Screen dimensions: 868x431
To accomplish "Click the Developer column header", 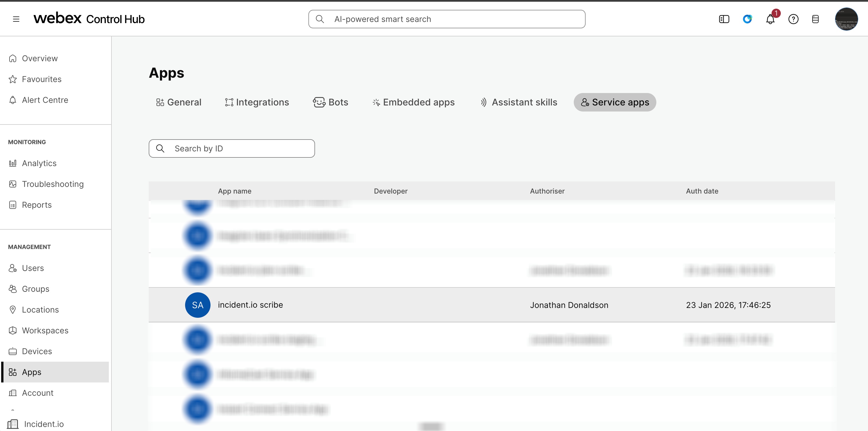I will pyautogui.click(x=390, y=191).
